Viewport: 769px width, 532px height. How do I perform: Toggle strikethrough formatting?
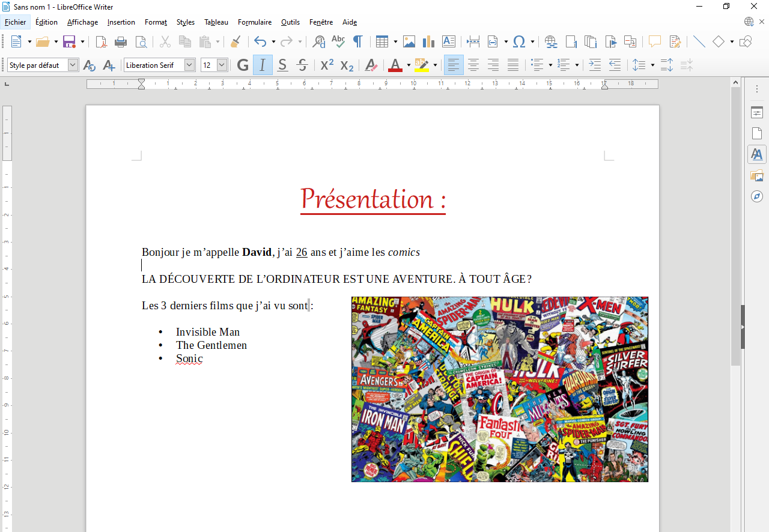tap(302, 65)
